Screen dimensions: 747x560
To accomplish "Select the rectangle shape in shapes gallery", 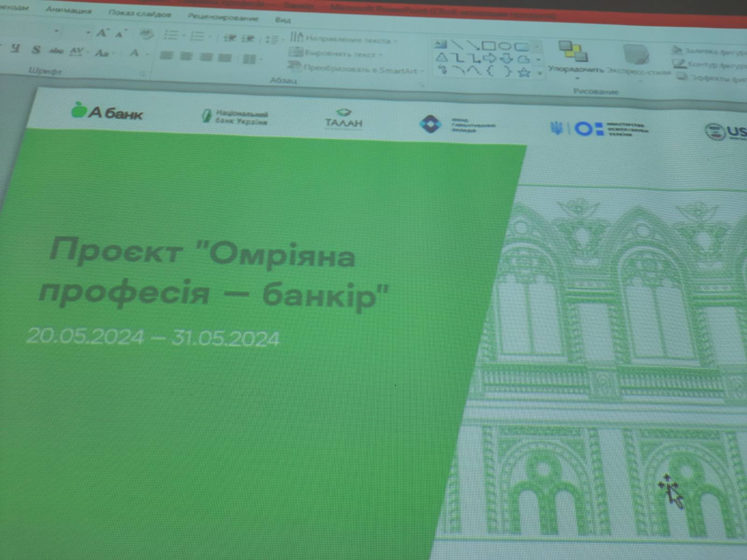I will pos(488,46).
